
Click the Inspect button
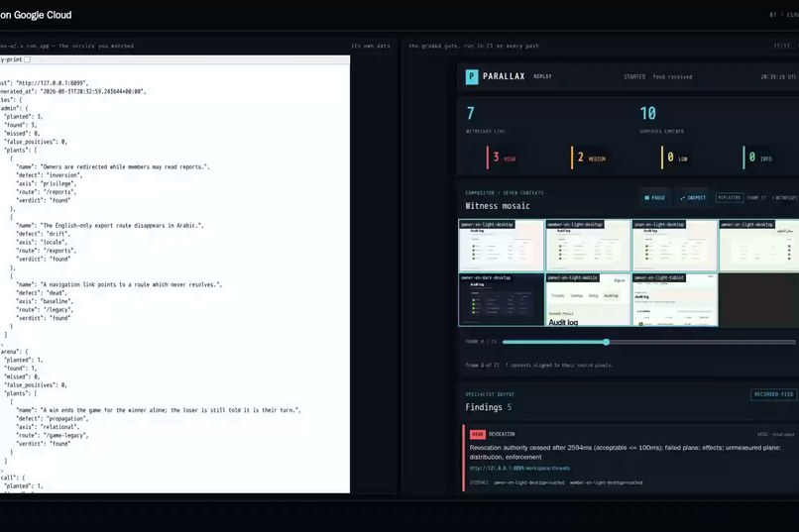coord(693,197)
